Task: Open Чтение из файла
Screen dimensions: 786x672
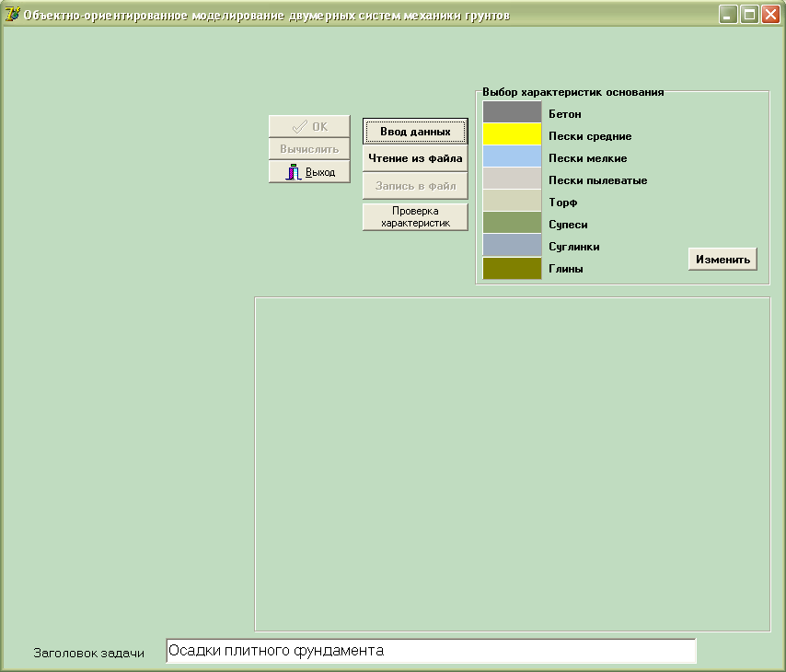Action: [x=415, y=158]
